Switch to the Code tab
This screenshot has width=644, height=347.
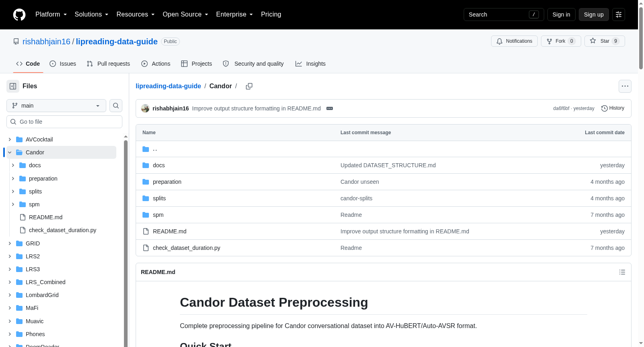[x=28, y=64]
